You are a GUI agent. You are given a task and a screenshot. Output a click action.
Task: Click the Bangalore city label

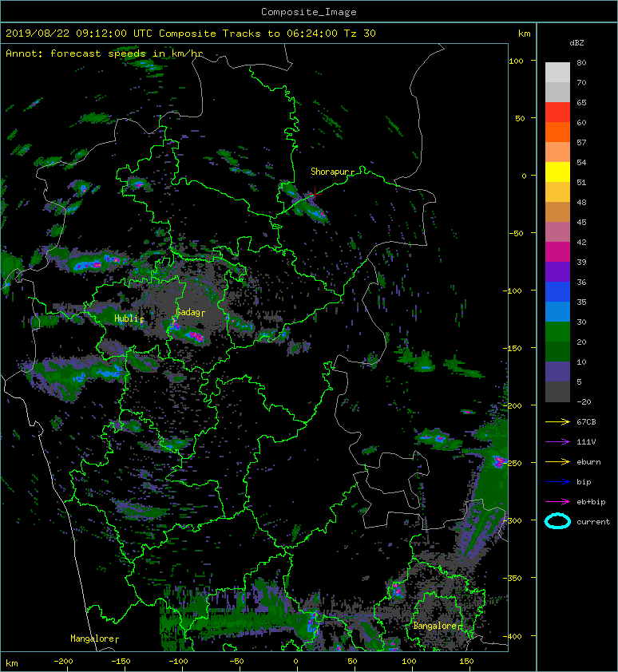point(438,626)
